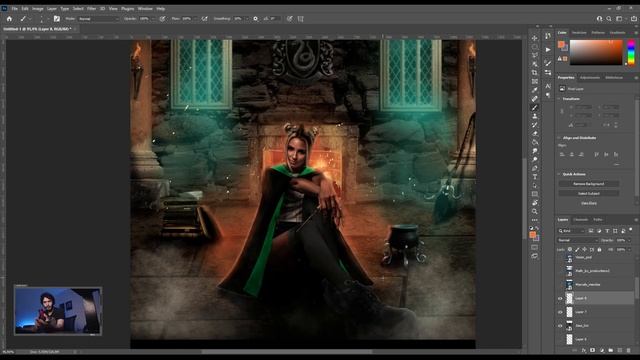The height and width of the screenshot is (360, 640).
Task: Toggle lock position icon
Action: coord(584,249)
